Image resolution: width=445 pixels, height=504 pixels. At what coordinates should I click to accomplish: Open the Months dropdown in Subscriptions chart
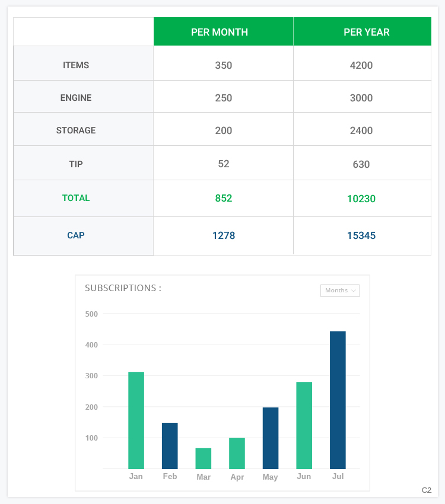[x=340, y=291]
